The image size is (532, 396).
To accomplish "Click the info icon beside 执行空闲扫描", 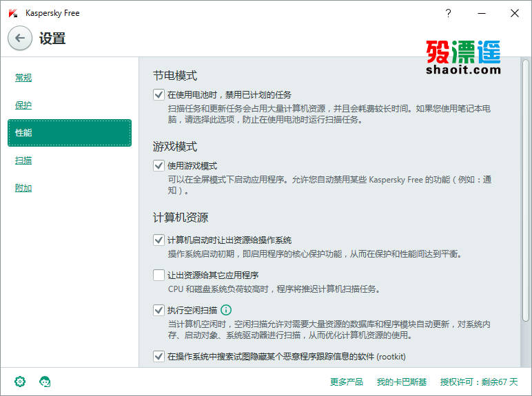I will click(226, 310).
